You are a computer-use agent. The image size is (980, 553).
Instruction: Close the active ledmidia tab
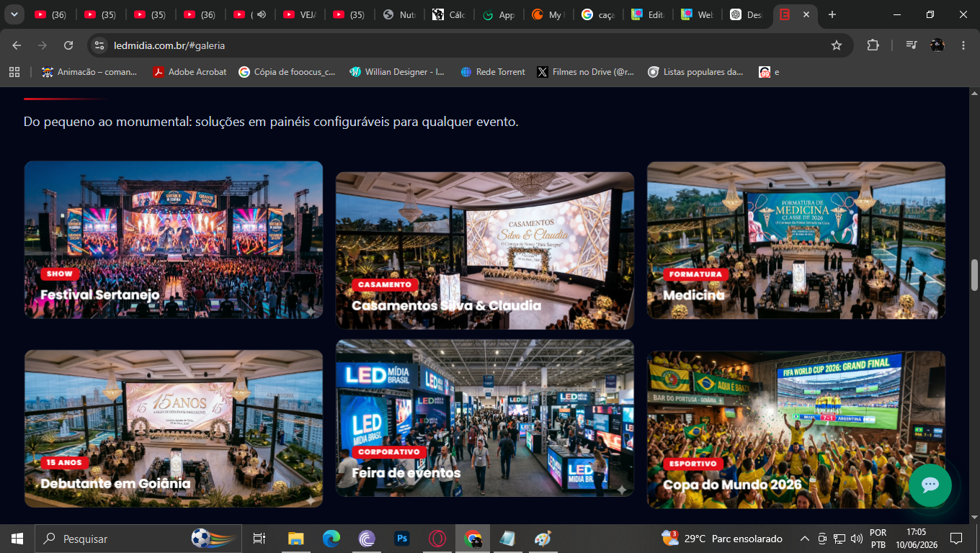(806, 14)
